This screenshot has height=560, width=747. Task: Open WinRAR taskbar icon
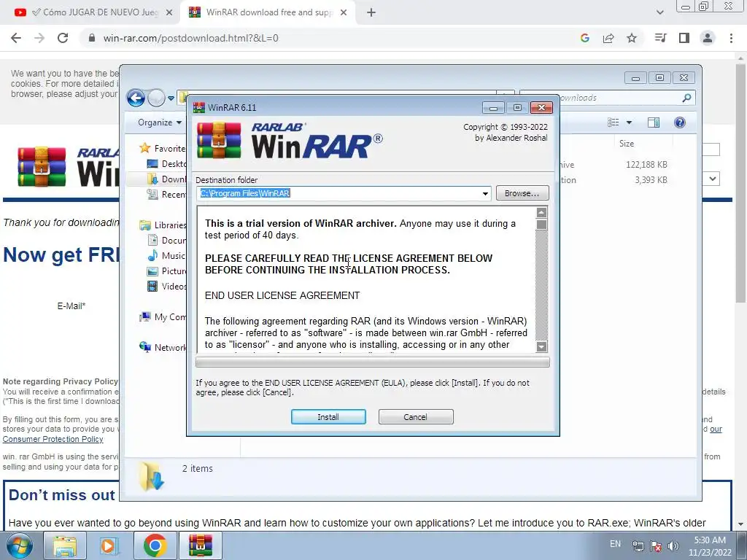tap(200, 545)
